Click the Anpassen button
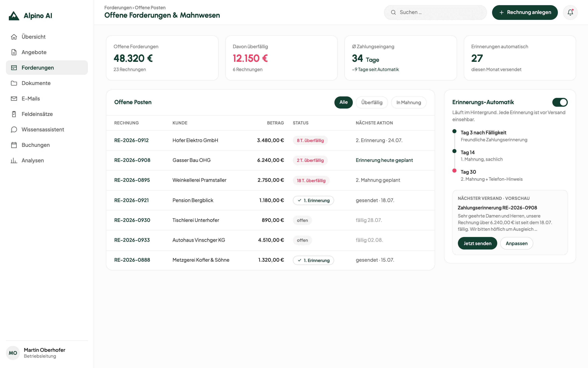The width and height of the screenshot is (588, 368). click(x=516, y=243)
